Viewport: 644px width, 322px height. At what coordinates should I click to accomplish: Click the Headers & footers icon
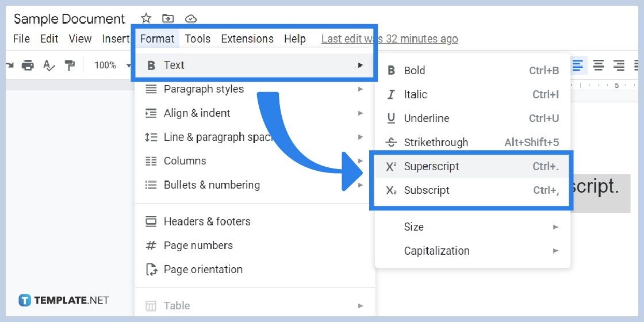(x=151, y=221)
